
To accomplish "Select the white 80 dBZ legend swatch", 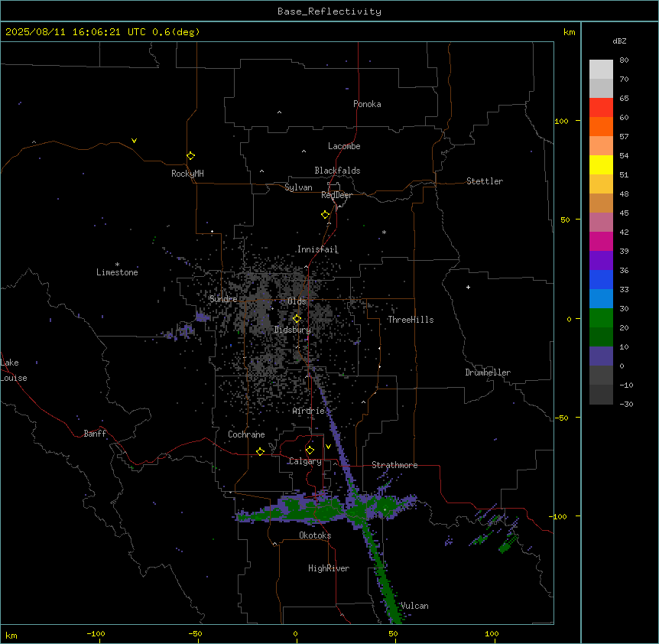I will point(601,70).
